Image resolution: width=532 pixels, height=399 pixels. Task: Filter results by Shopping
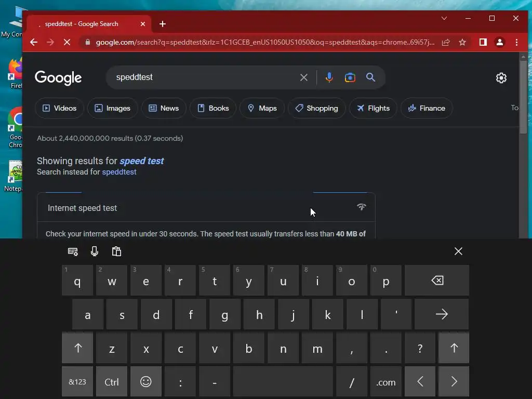click(x=317, y=108)
